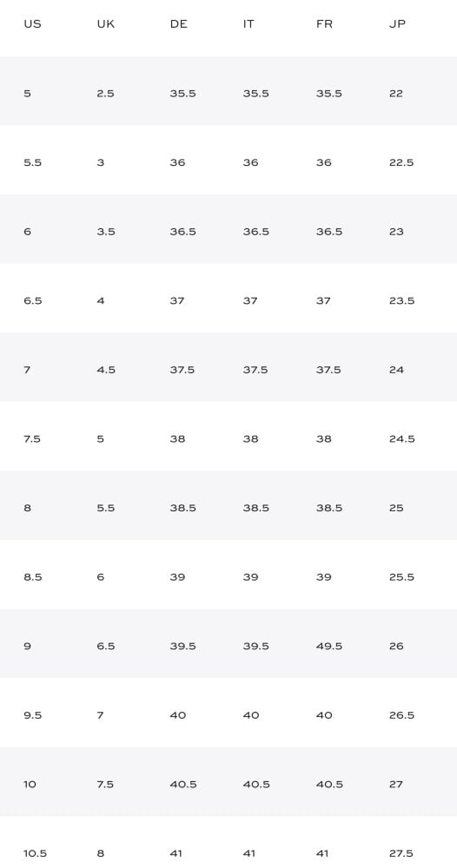
Task: Click JP size 27.5 cell
Action: click(x=401, y=853)
